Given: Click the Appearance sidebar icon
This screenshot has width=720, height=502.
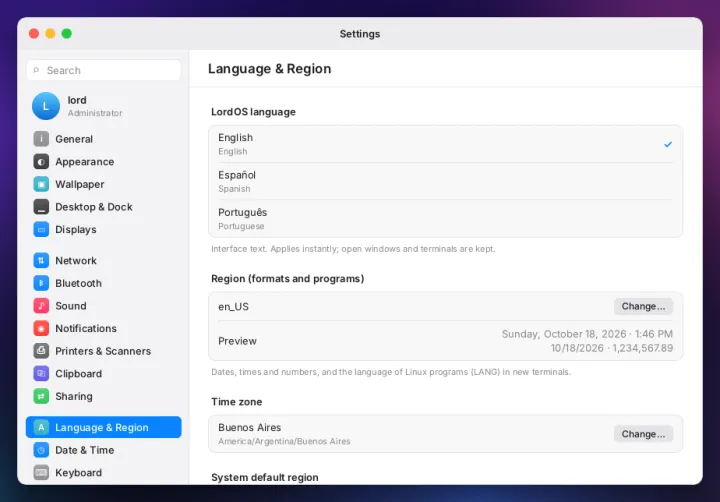Looking at the screenshot, I should pos(41,161).
